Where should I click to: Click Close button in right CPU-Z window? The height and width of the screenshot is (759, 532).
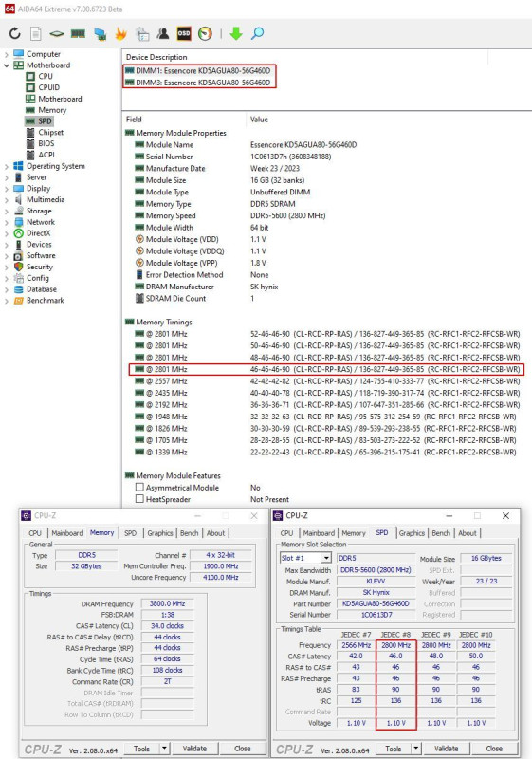(494, 749)
